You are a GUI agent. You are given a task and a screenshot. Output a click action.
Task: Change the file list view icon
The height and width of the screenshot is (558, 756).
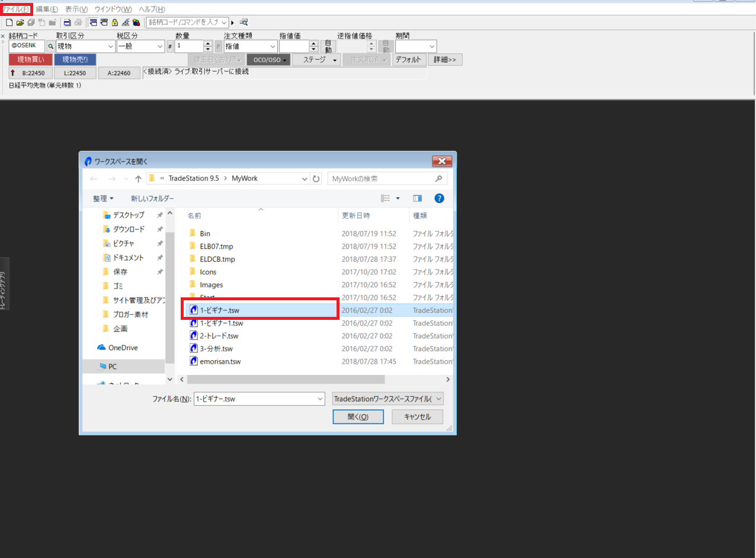(386, 198)
